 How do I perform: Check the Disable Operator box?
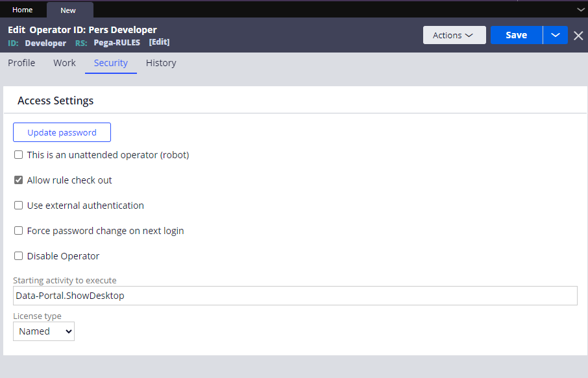[x=19, y=256]
